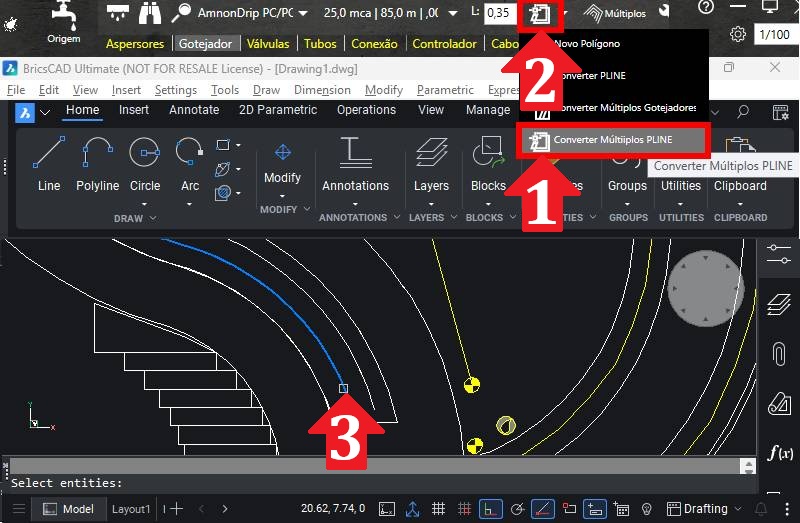The height and width of the screenshot is (523, 800).
Task: Select Converter Múltiplos PLINE menu entry
Action: pos(612,141)
